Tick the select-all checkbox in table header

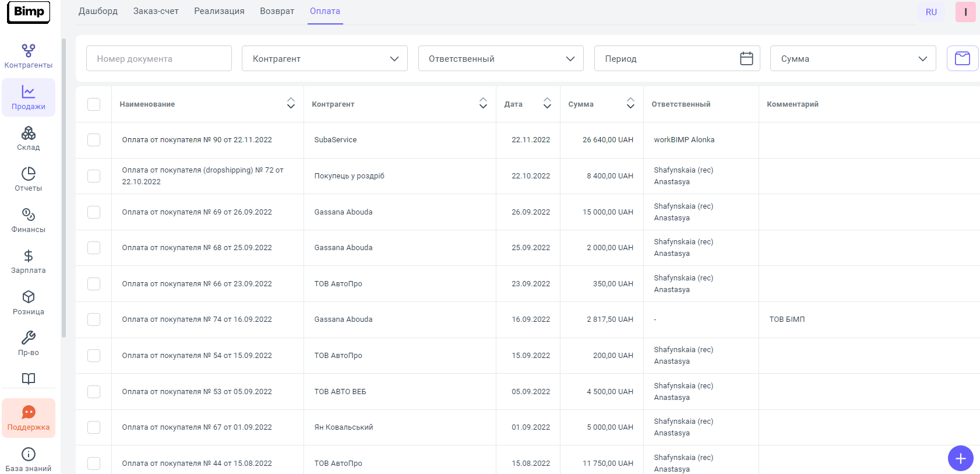pyautogui.click(x=94, y=104)
